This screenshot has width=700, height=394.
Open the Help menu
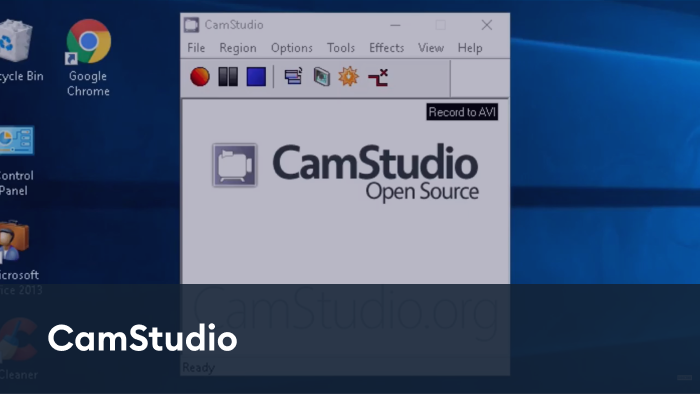[470, 48]
